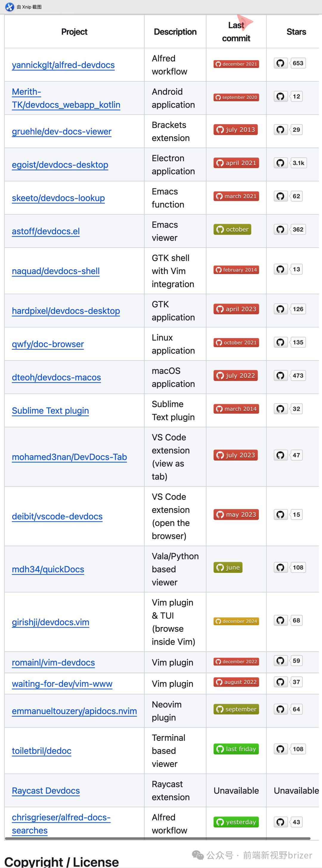Click GitHub icon beside 3.1k stars
The width and height of the screenshot is (322, 868).
tap(281, 163)
